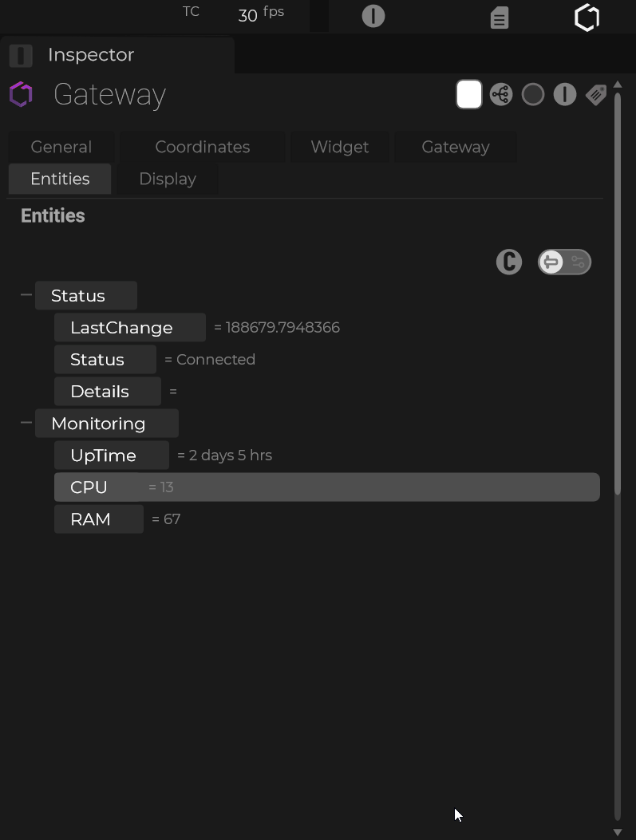Screen dimensions: 636x840
Task: Click the scrollbar down arrow
Action: click(x=618, y=832)
